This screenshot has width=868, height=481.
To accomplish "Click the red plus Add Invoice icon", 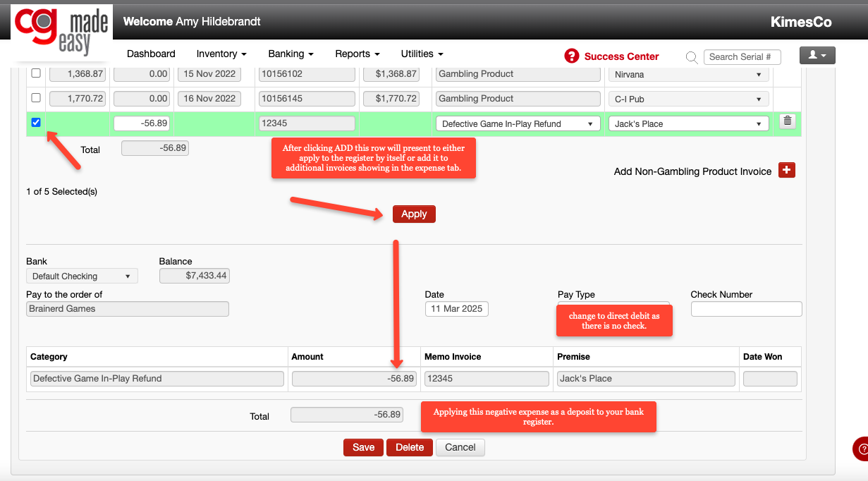I will [787, 170].
